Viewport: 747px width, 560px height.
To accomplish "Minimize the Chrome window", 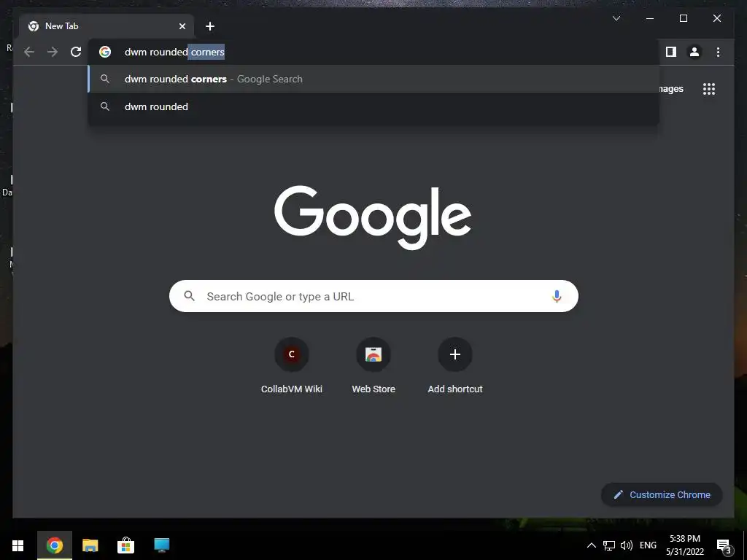I will pyautogui.click(x=650, y=18).
